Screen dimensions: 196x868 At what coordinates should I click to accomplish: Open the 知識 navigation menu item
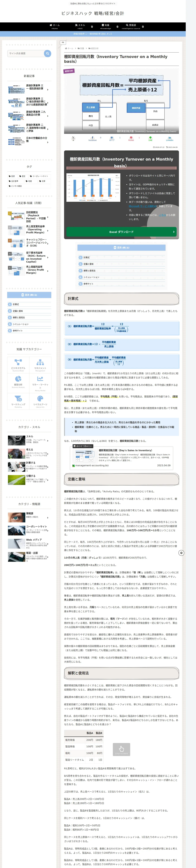click(105, 27)
